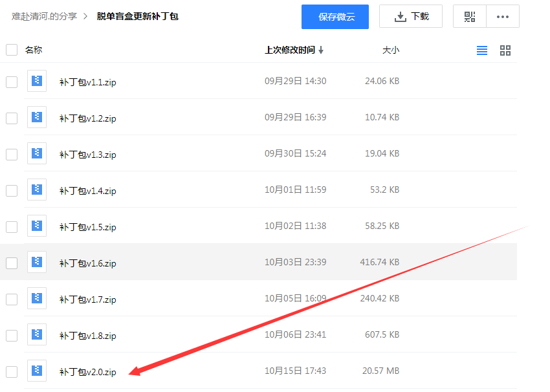The width and height of the screenshot is (550, 392).
Task: Open the more options ellipsis menu
Action: pos(503,16)
